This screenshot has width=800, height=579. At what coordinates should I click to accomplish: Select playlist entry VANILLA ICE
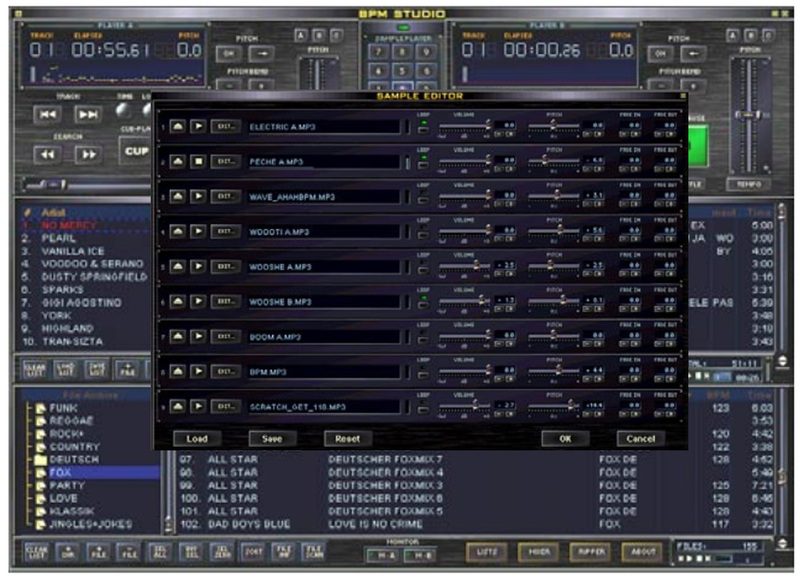point(73,251)
